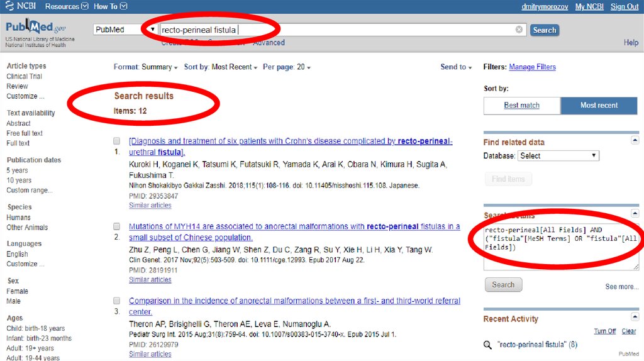Check the box beside result 3
644x361 pixels.
coord(117,301)
